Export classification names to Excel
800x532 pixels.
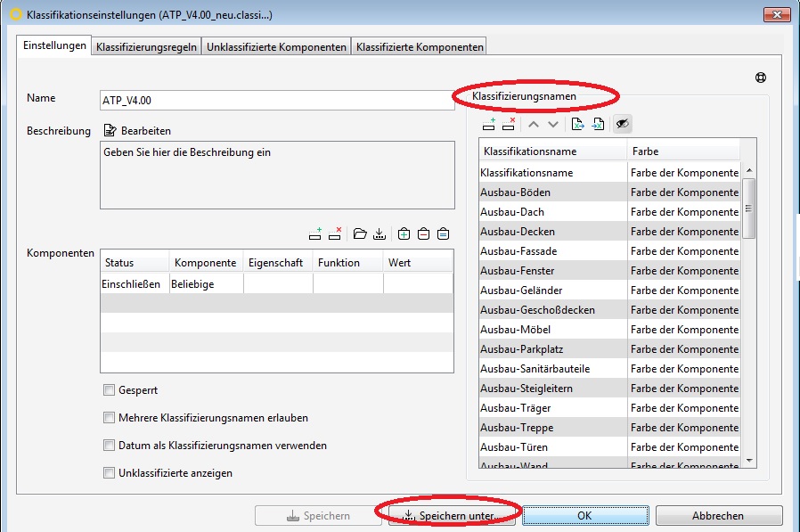coord(577,125)
